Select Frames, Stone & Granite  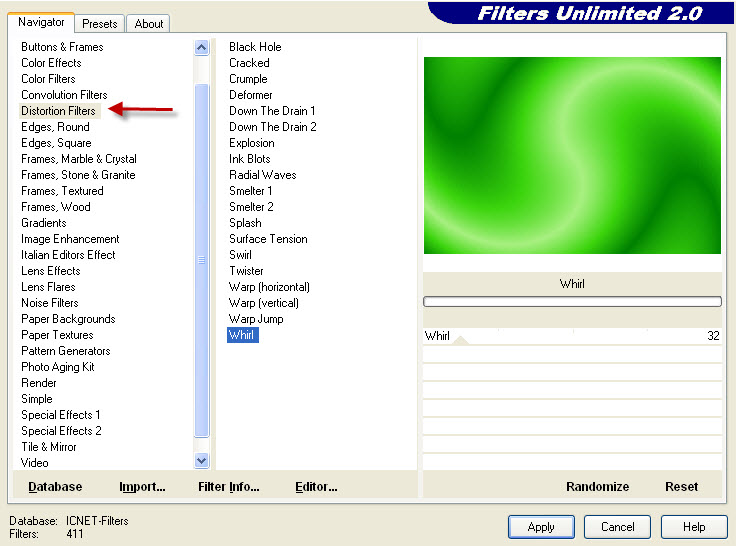(x=78, y=175)
